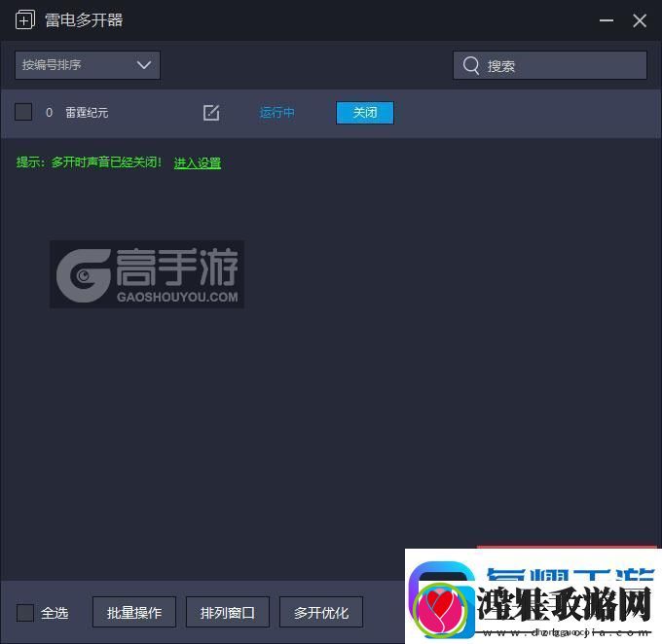Open the 按编号排序 sort dropdown

pyautogui.click(x=88, y=65)
